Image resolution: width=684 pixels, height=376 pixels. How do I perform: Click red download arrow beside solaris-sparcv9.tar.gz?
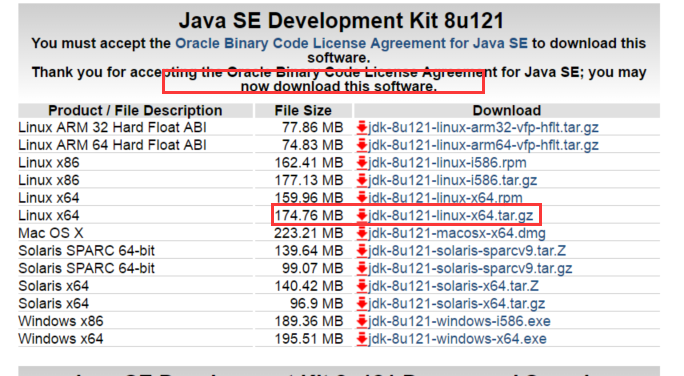click(362, 268)
